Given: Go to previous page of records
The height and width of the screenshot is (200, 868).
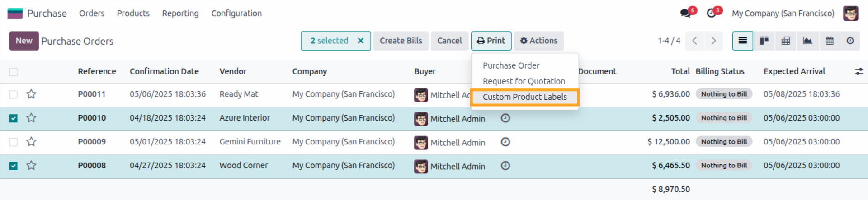Looking at the screenshot, I should (694, 41).
